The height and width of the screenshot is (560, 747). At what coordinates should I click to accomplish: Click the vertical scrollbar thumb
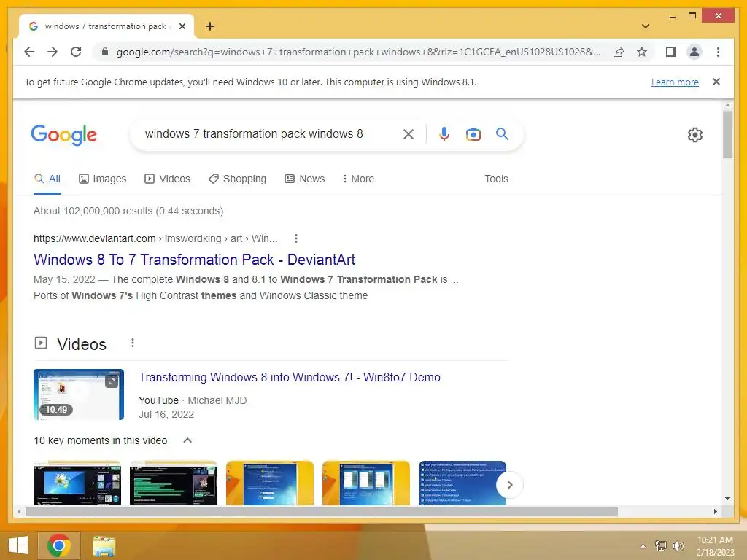pyautogui.click(x=727, y=134)
